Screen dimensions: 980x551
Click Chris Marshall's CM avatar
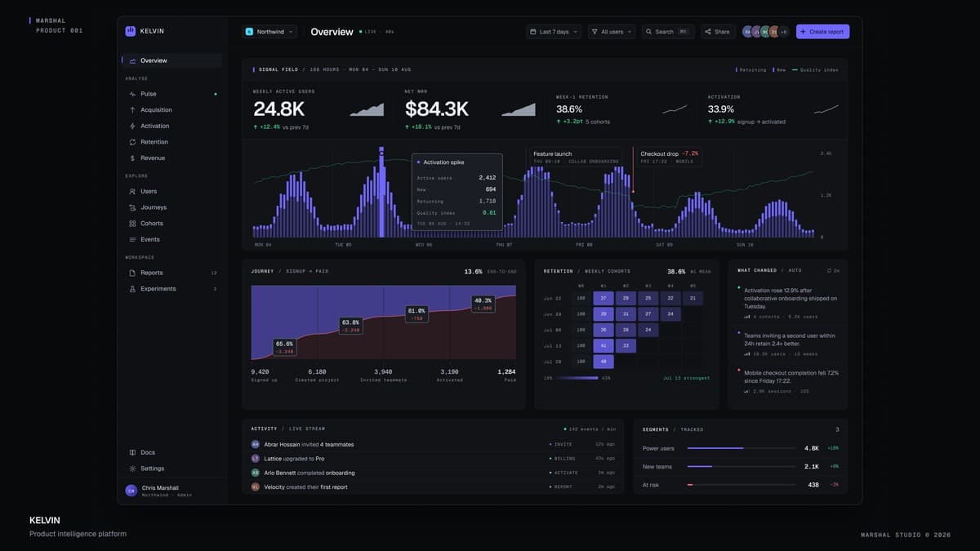[x=131, y=491]
